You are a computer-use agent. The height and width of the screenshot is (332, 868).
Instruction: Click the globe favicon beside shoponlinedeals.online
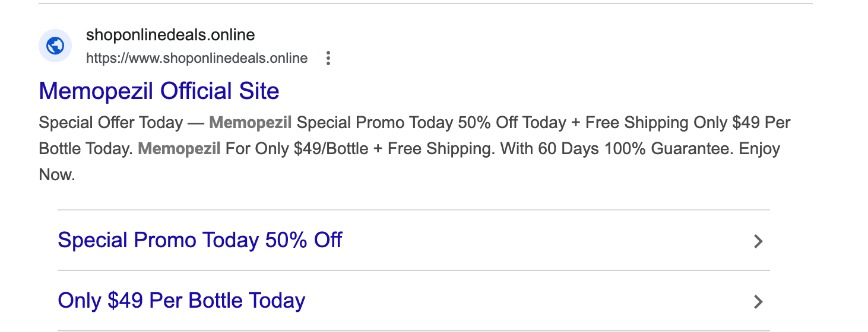pyautogui.click(x=55, y=46)
